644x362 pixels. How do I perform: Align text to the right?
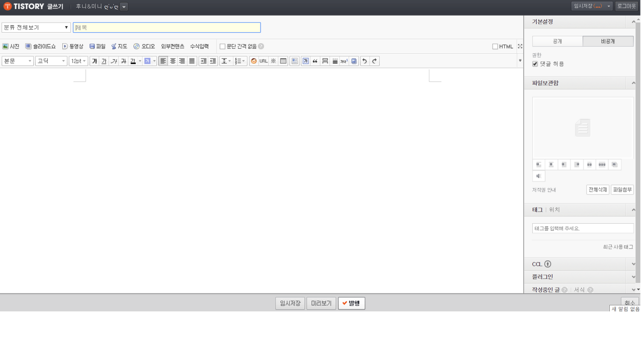pos(182,61)
